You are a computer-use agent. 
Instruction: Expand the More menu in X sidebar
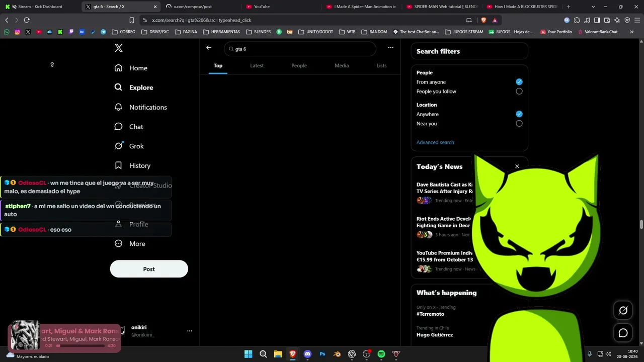(x=130, y=244)
